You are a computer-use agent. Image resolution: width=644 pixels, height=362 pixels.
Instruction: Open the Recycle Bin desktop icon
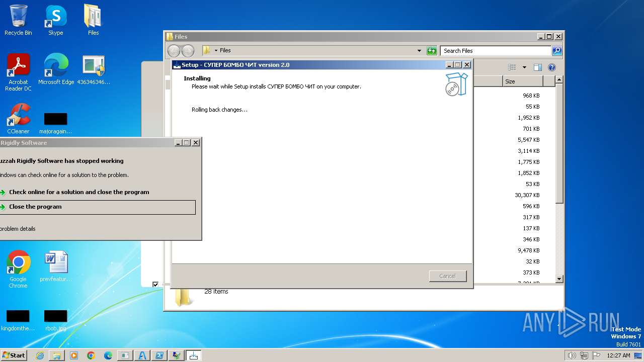click(18, 20)
